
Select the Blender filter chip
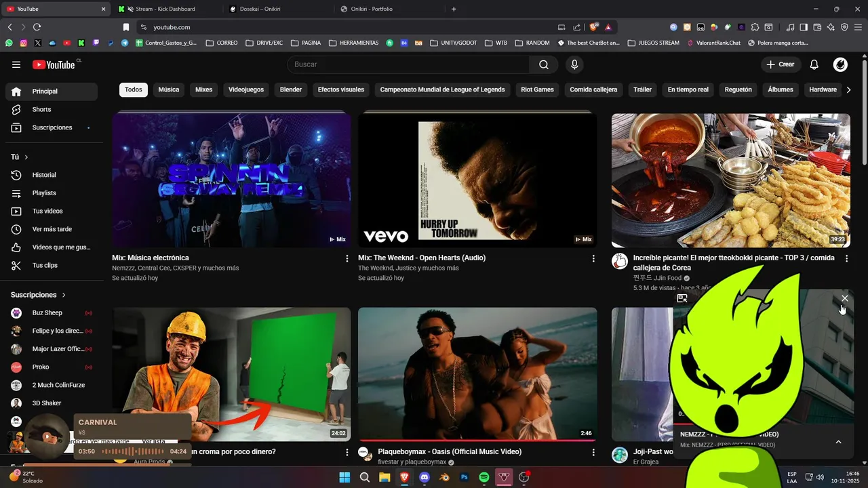(x=291, y=89)
